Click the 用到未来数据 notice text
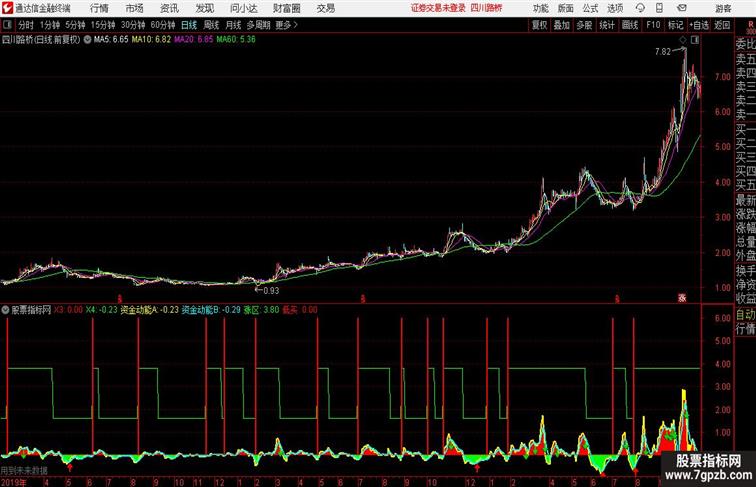This screenshot has height=487, width=756. point(24,471)
